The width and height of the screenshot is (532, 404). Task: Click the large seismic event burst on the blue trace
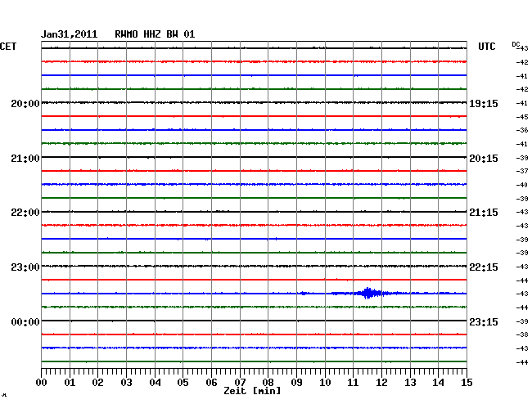tap(368, 293)
